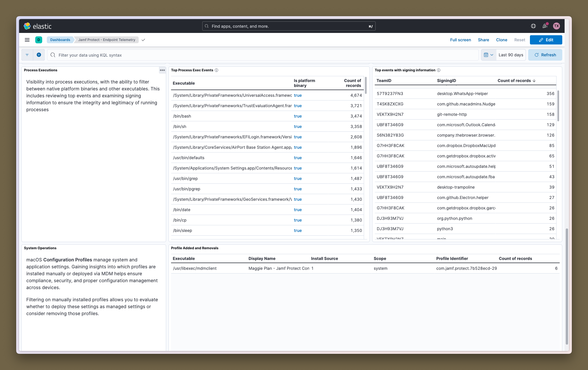
Task: Click the Elastic logo
Action: click(x=28, y=26)
